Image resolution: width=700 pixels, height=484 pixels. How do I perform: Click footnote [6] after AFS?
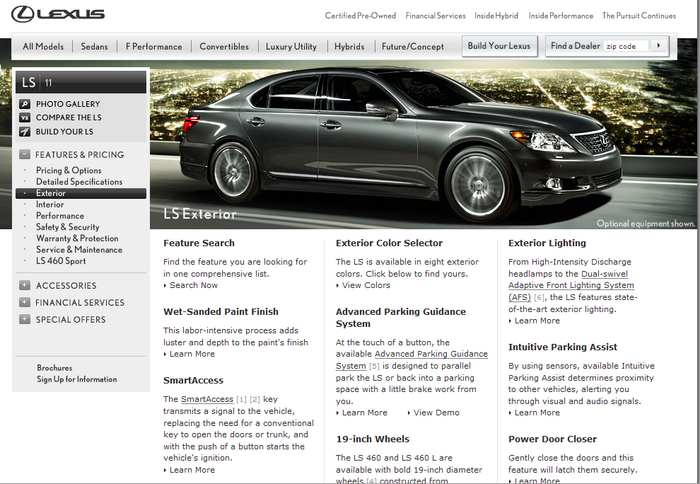pos(539,297)
